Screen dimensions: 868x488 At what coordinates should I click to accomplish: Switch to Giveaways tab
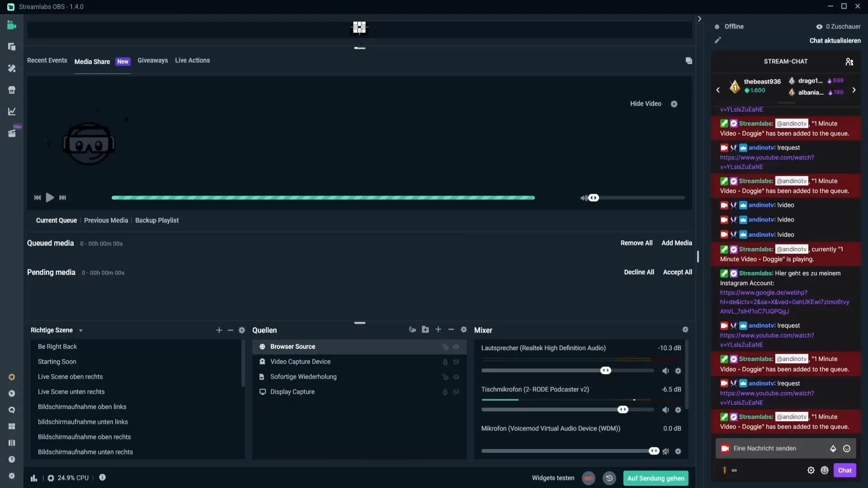(152, 61)
